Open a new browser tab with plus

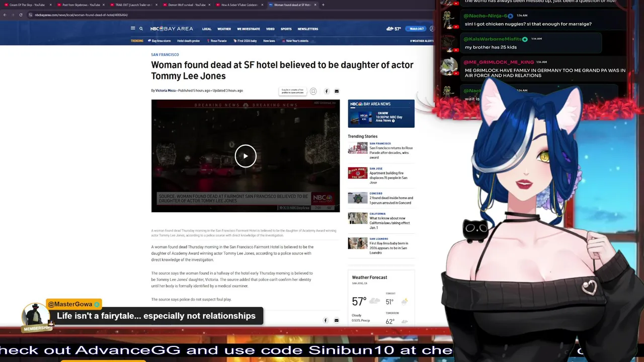323,5
